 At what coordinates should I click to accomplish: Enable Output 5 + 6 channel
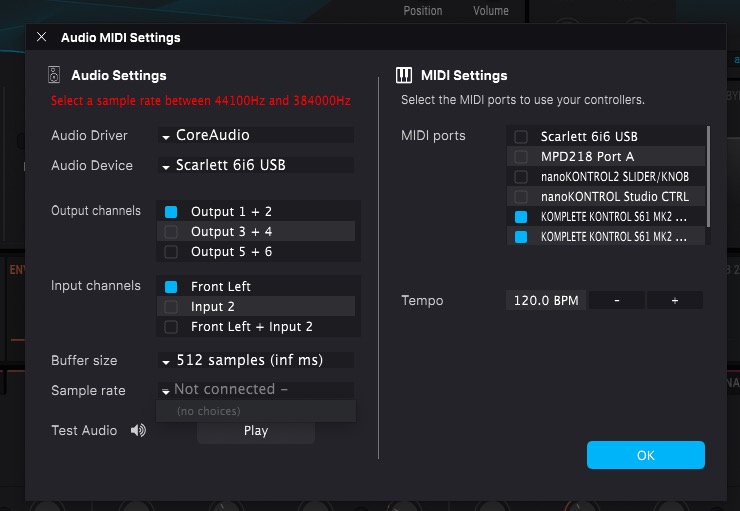(171, 252)
